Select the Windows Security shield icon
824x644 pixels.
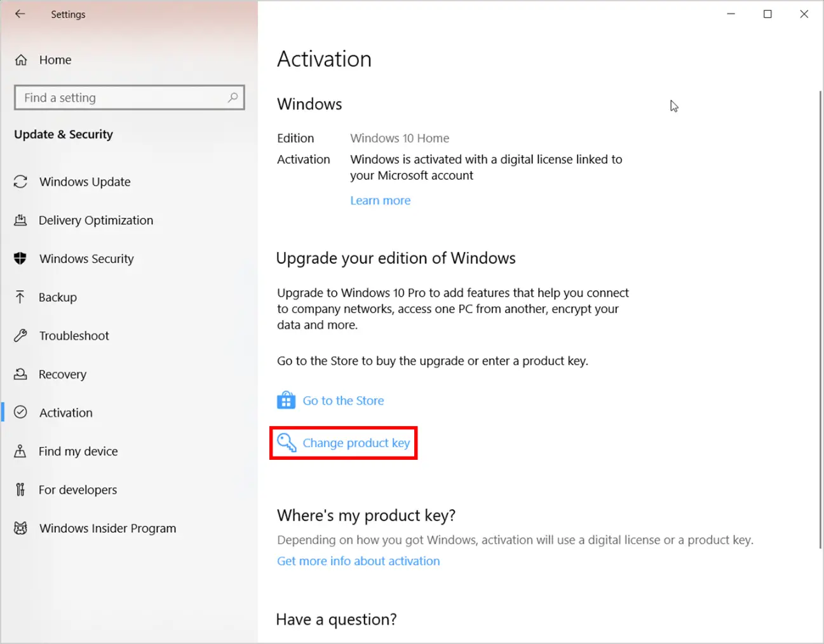coord(20,258)
